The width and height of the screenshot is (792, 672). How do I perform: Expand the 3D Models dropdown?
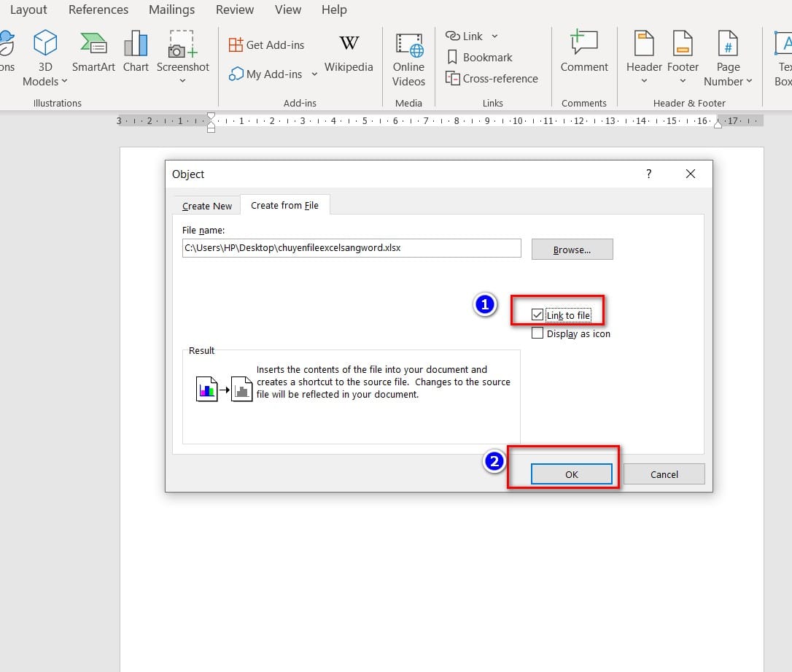point(45,81)
